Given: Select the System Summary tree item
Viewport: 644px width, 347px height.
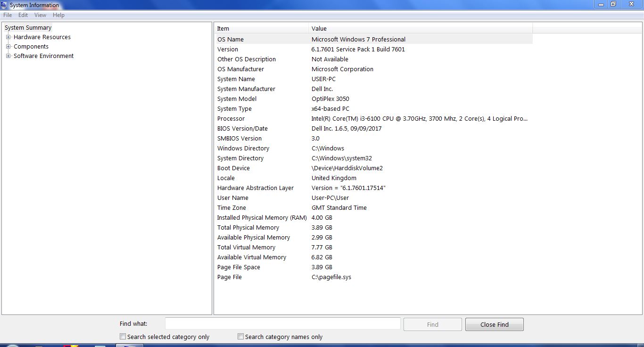Looking at the screenshot, I should pyautogui.click(x=27, y=27).
